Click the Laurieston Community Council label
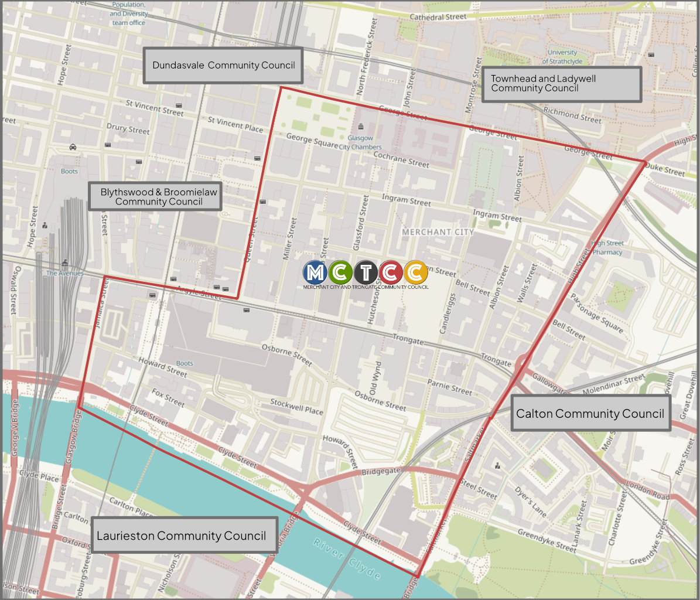This screenshot has width=700, height=600. click(182, 536)
